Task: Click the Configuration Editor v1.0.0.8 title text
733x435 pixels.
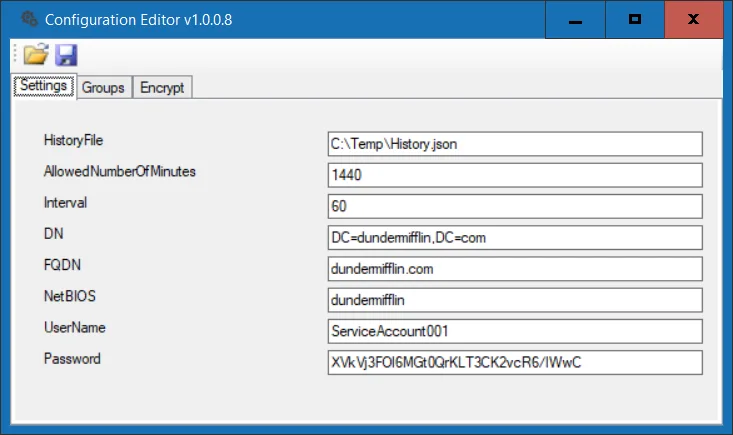Action: [x=138, y=20]
